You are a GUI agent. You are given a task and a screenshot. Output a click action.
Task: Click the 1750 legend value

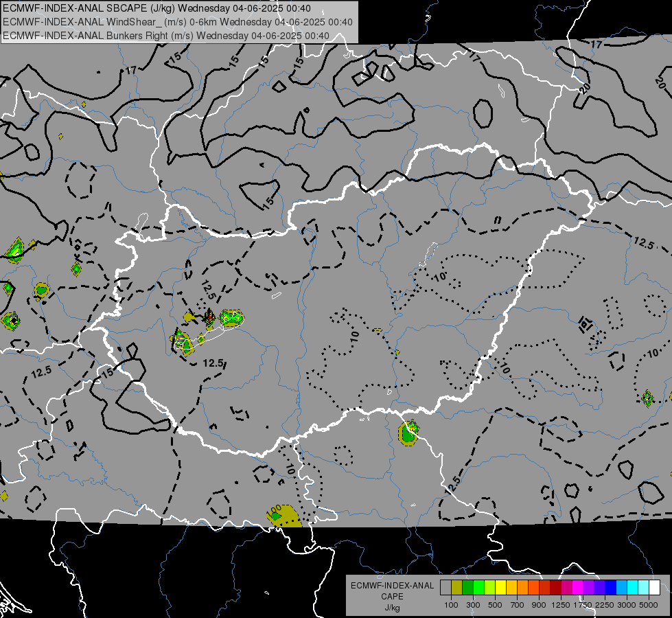coord(583,605)
